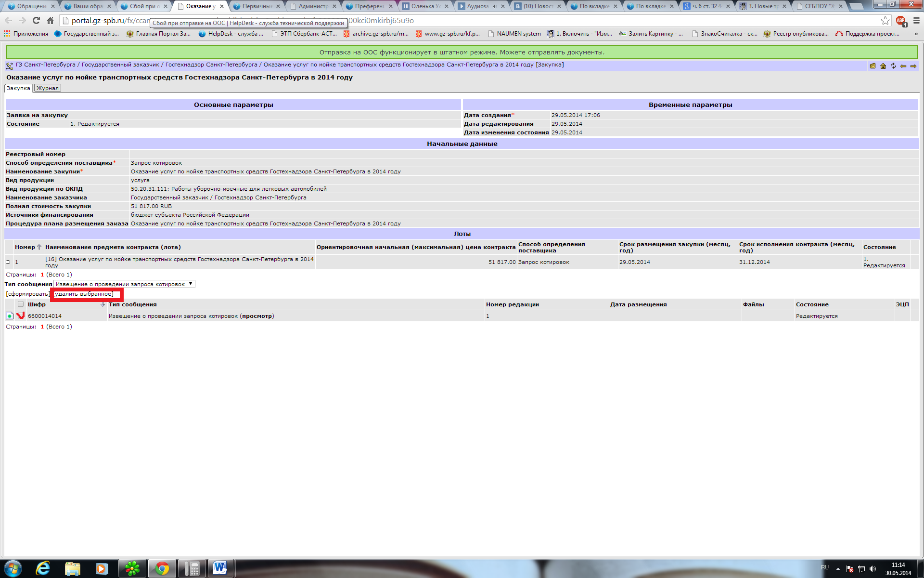Click the yellow refresh arrows icon
This screenshot has width=924, height=578.
[x=893, y=66]
